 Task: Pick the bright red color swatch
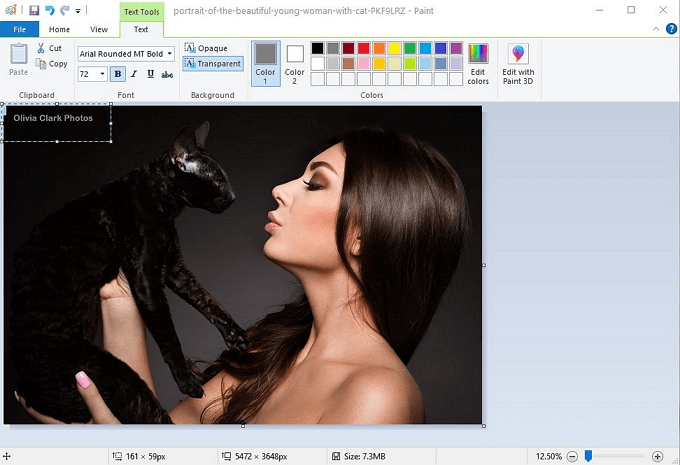[x=364, y=48]
